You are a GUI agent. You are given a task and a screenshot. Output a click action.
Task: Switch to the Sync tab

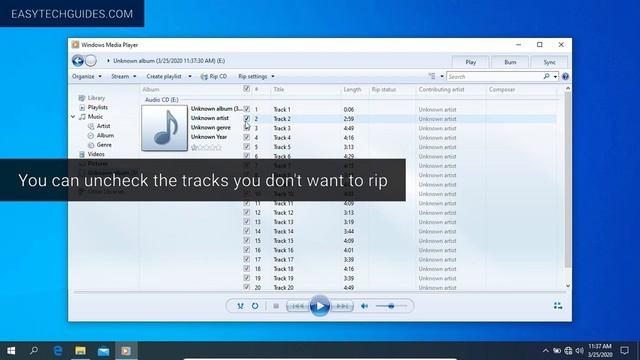click(549, 62)
